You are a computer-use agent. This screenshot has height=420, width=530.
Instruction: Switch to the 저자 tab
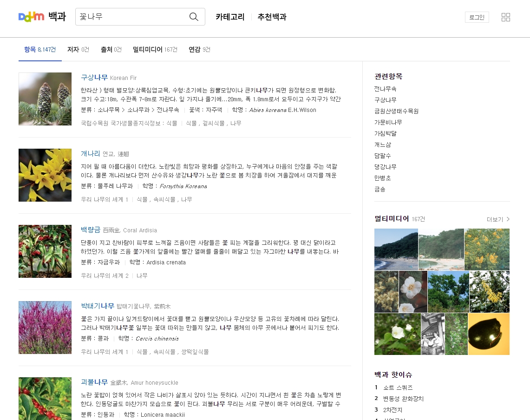pyautogui.click(x=78, y=49)
